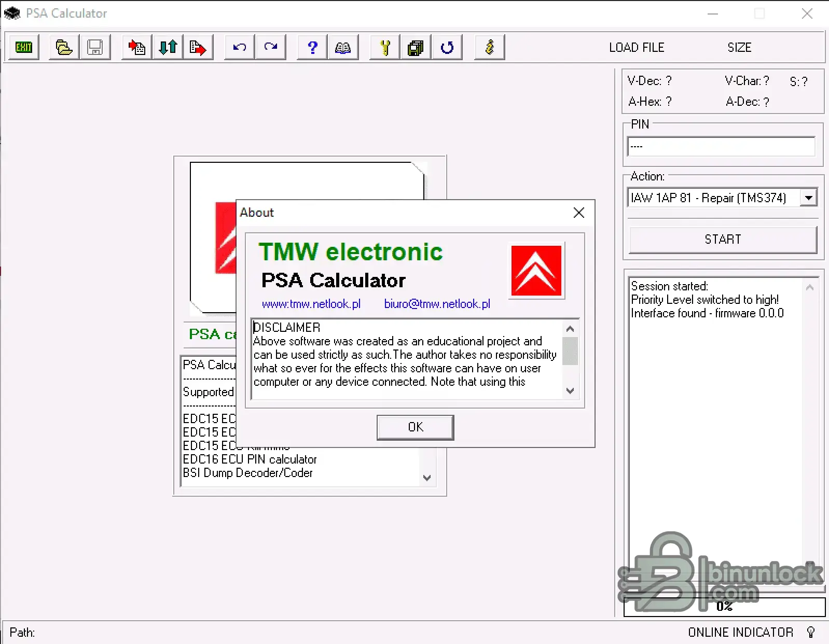The image size is (829, 644).
Task: Click the "ONLINE INDICATOR" status text
Action: [x=741, y=633]
